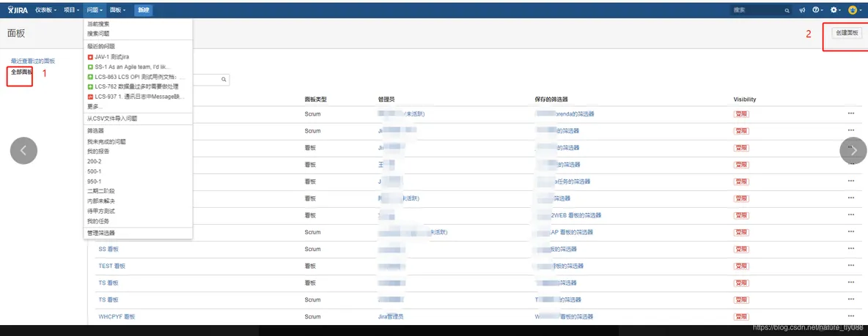Click the board filter search magnifier icon
868x336 pixels.
pyautogui.click(x=224, y=80)
